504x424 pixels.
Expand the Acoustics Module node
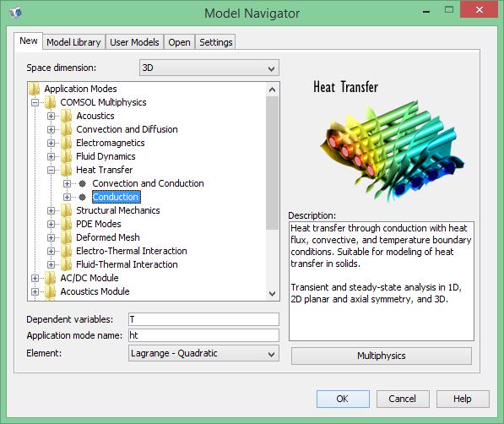(x=35, y=291)
